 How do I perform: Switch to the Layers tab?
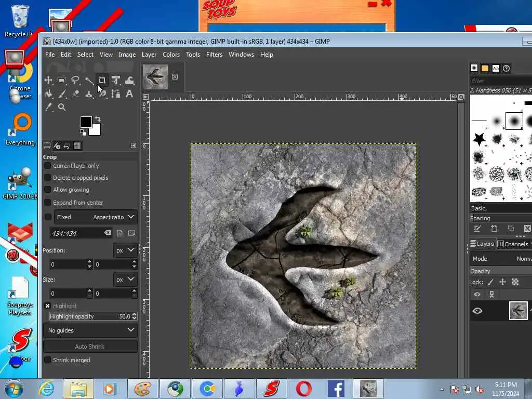(482, 244)
